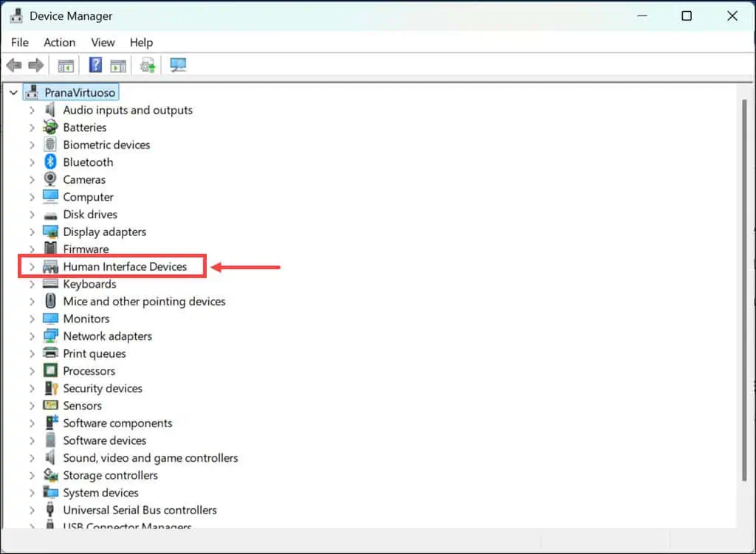This screenshot has height=554, width=756.
Task: Expand the Keyboards category chevron
Action: click(x=32, y=284)
